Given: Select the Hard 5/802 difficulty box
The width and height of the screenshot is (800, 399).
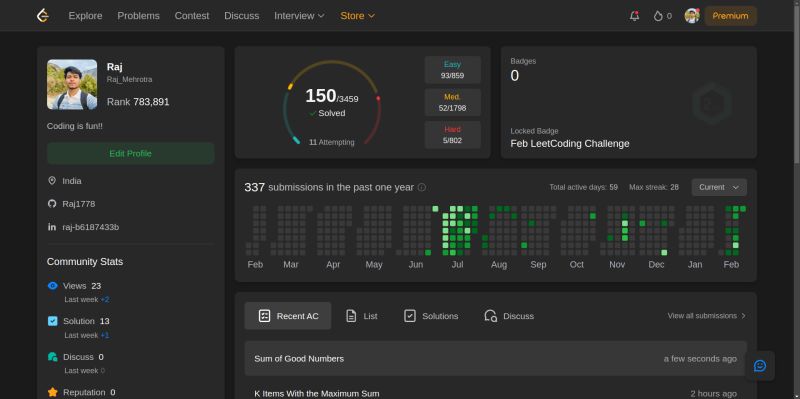Looking at the screenshot, I should pyautogui.click(x=453, y=135).
